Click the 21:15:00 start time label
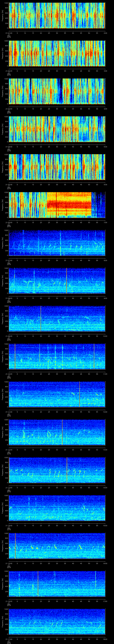 (x=9, y=563)
